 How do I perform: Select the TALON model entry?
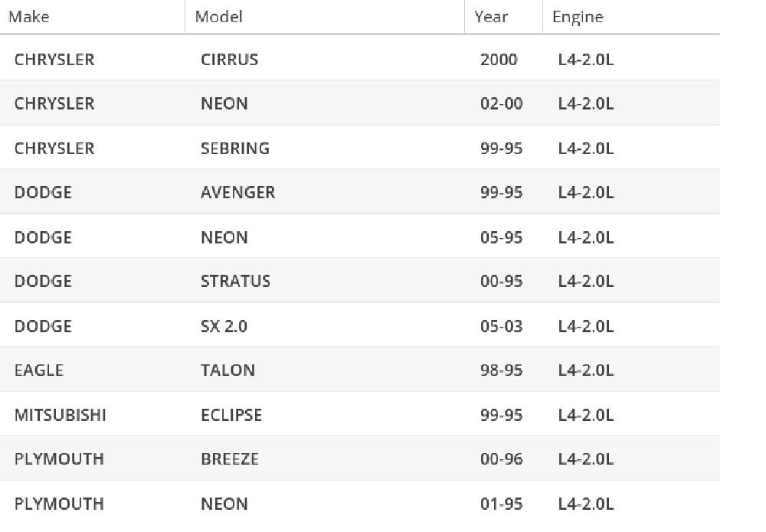tap(228, 370)
